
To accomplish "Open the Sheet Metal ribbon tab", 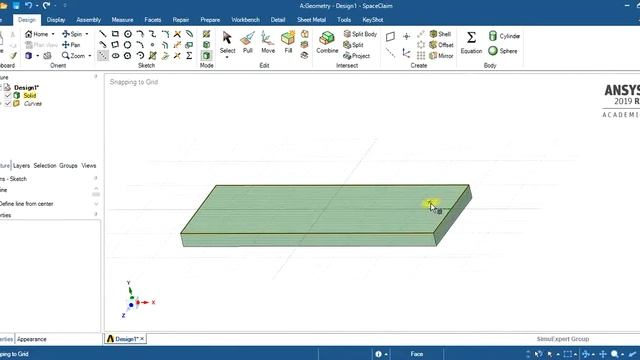I will pos(311,20).
